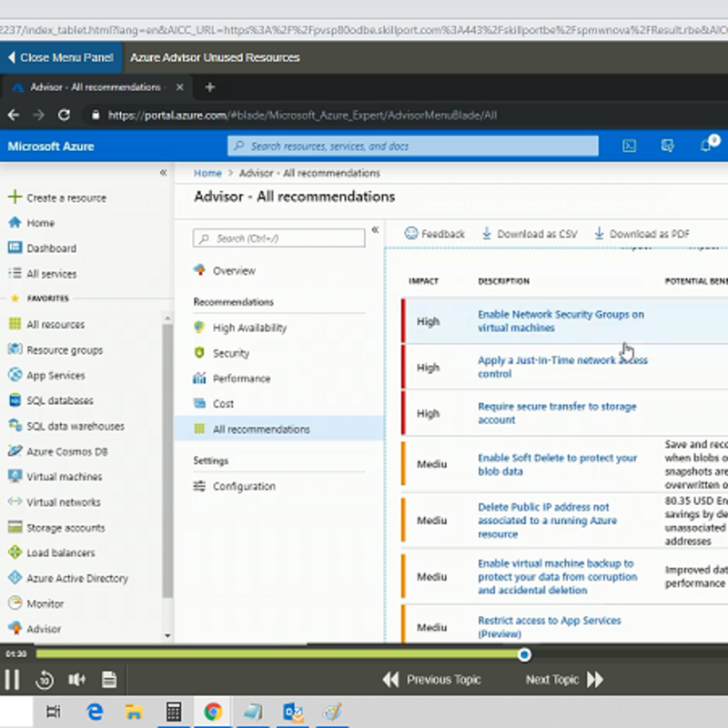Open Apply a Just-In-Time network access recommendation

pos(562,367)
